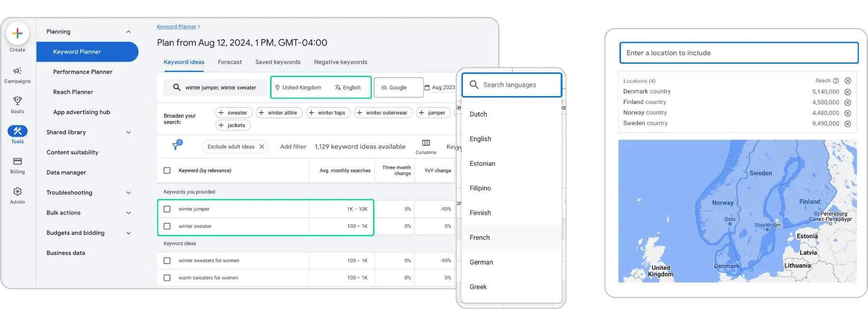Toggle the select-all keywords checkbox

click(167, 170)
